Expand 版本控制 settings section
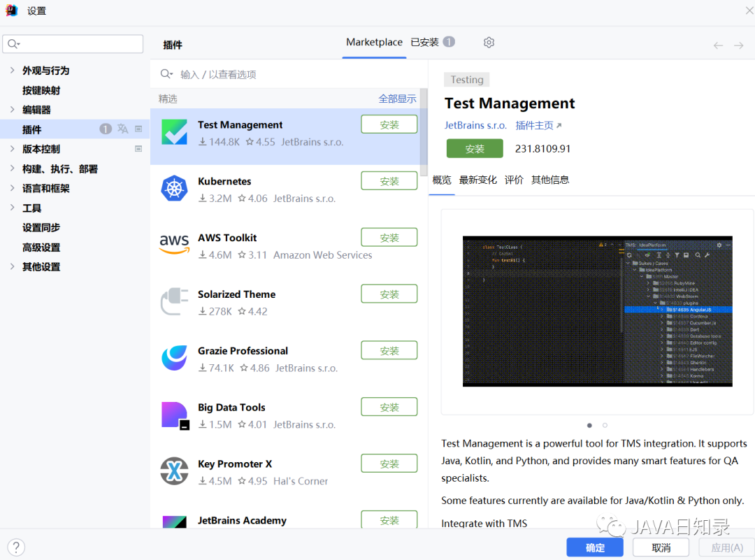The image size is (755, 560). coord(12,149)
